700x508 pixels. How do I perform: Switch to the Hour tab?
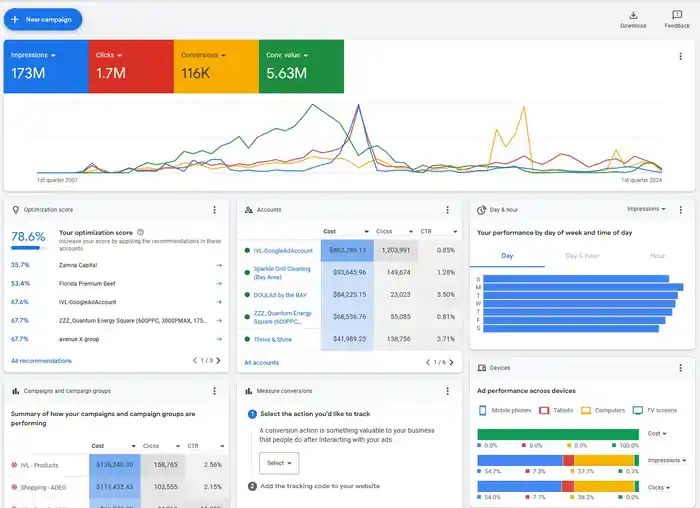657,256
